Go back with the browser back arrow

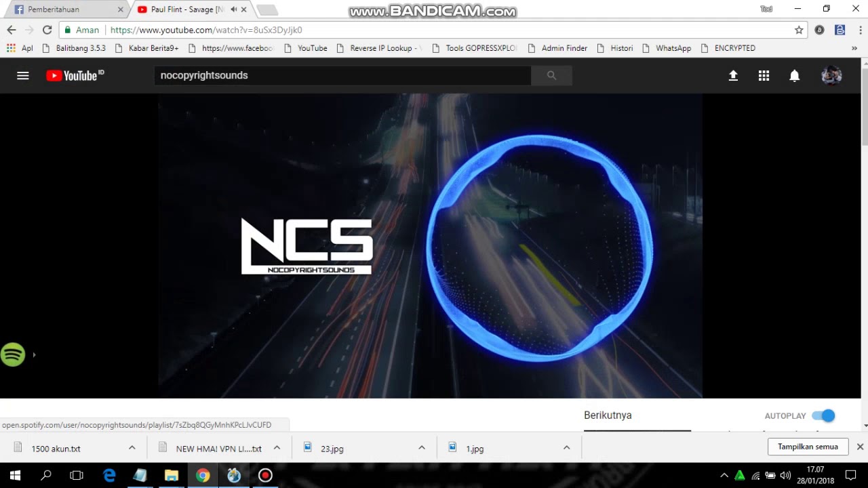[x=12, y=30]
